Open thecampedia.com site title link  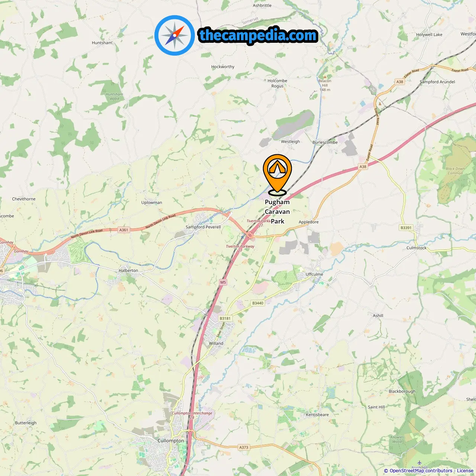click(x=258, y=35)
